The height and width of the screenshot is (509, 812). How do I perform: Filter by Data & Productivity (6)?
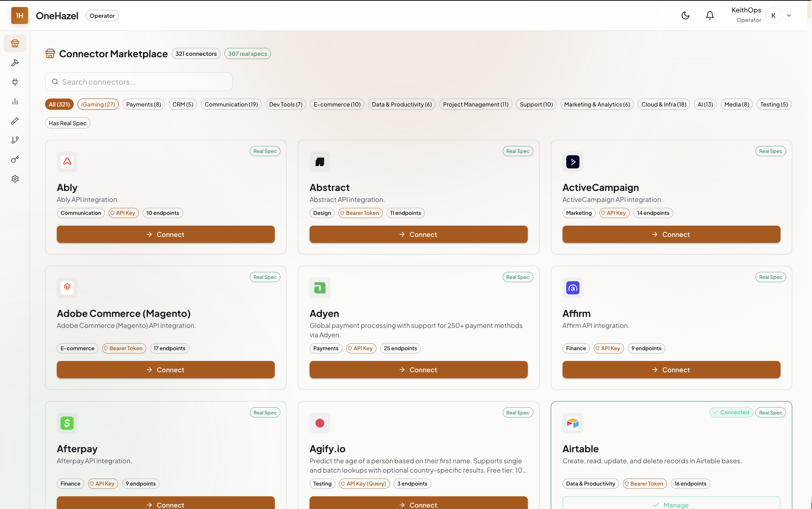(402, 104)
